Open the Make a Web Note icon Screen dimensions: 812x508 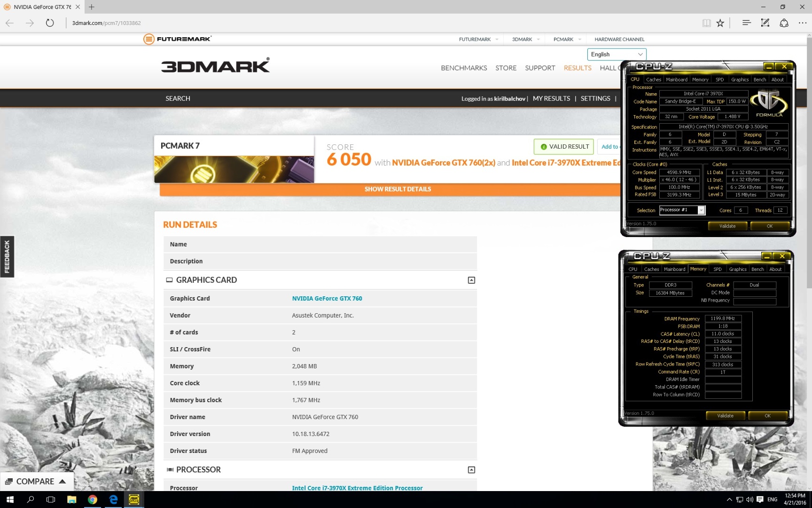point(765,23)
